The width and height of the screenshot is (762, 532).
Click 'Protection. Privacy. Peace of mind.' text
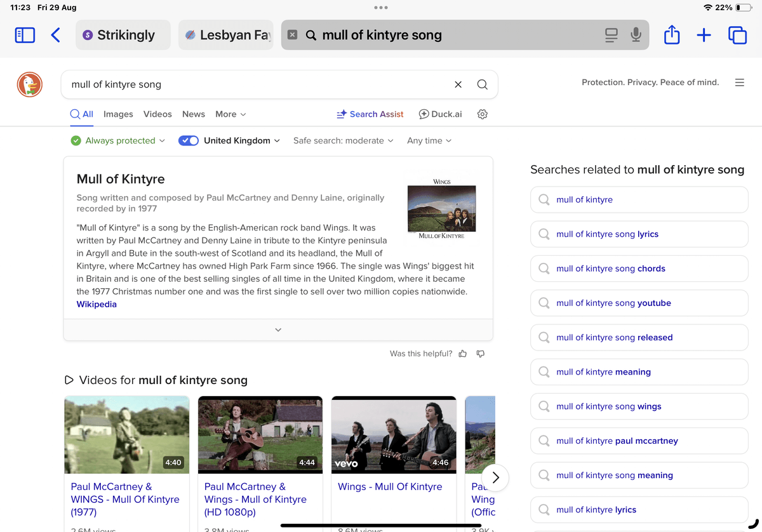click(x=650, y=83)
